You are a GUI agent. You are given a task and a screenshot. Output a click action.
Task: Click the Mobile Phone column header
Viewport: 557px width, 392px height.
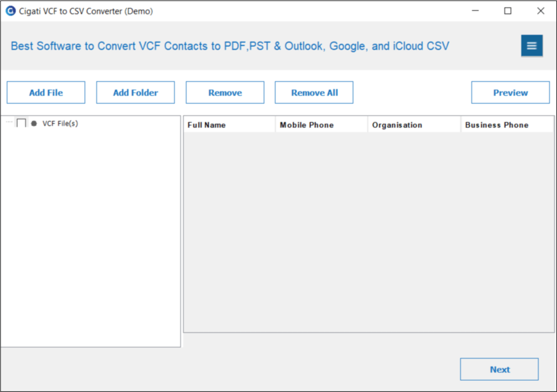tap(322, 125)
